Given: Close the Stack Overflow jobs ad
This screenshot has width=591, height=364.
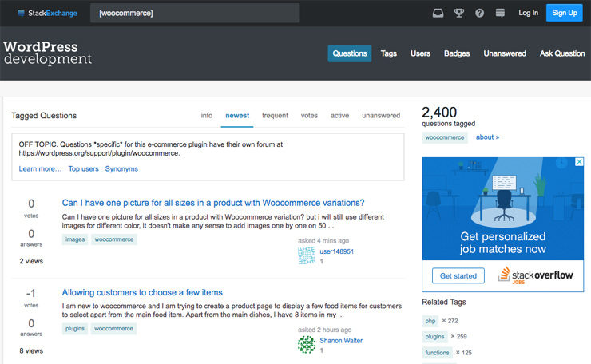Looking at the screenshot, I should click(x=579, y=162).
